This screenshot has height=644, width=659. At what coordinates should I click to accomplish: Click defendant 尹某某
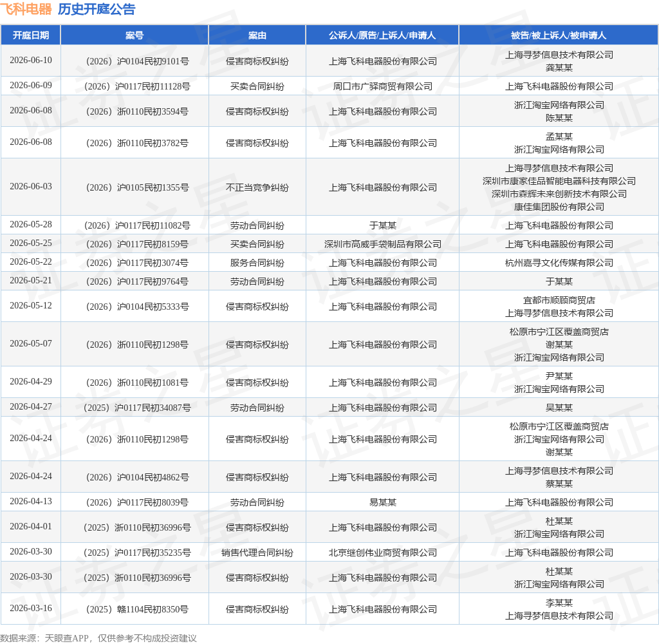(559, 376)
